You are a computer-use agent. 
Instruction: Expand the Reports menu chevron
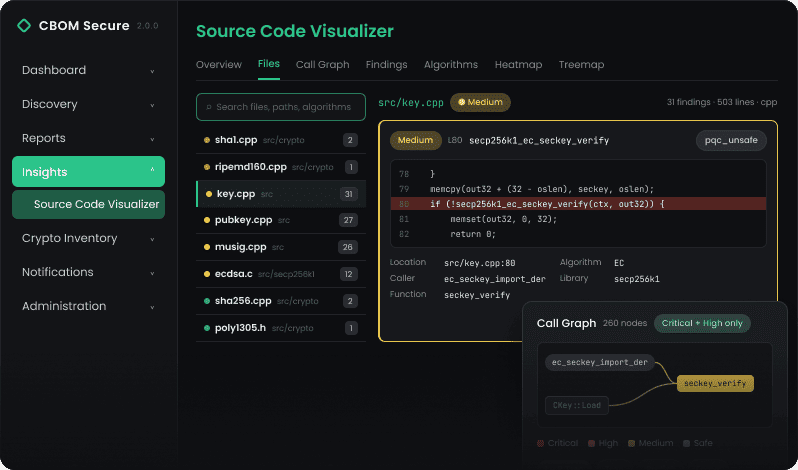tap(152, 139)
